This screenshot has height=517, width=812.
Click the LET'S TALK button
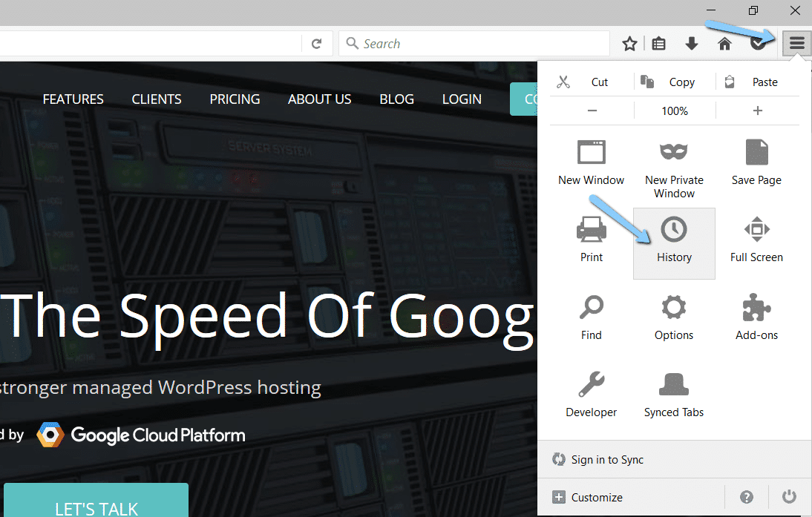click(x=96, y=507)
